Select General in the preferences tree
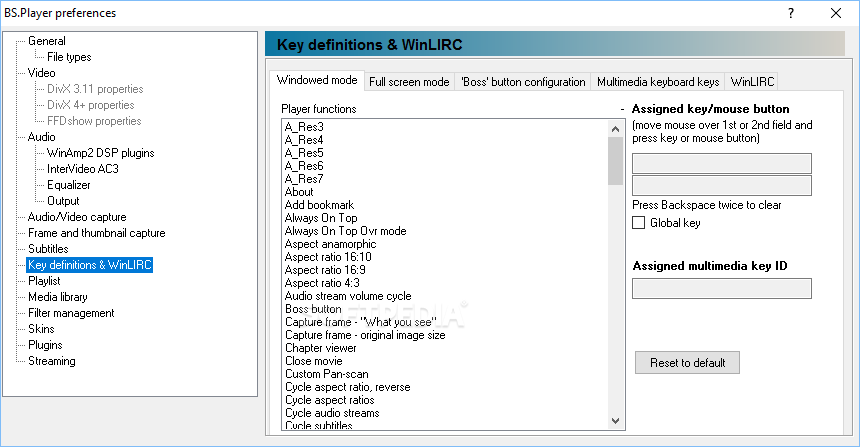 [47, 41]
